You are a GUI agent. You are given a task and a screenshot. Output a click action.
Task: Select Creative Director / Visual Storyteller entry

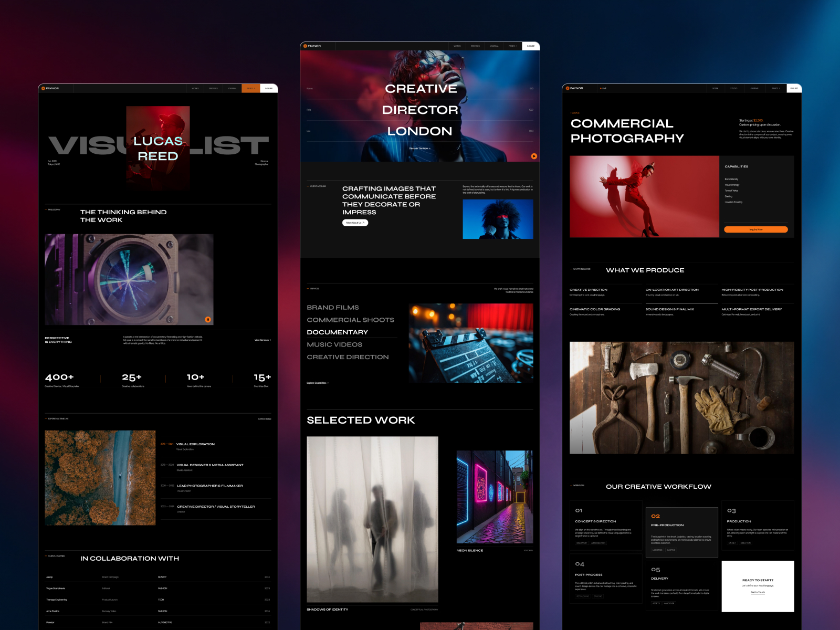[x=216, y=509]
